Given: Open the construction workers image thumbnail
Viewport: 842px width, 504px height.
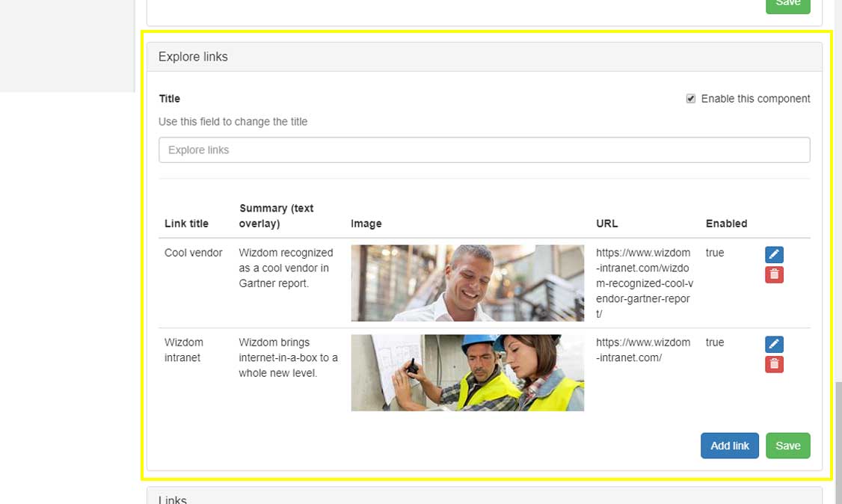Looking at the screenshot, I should tap(467, 372).
